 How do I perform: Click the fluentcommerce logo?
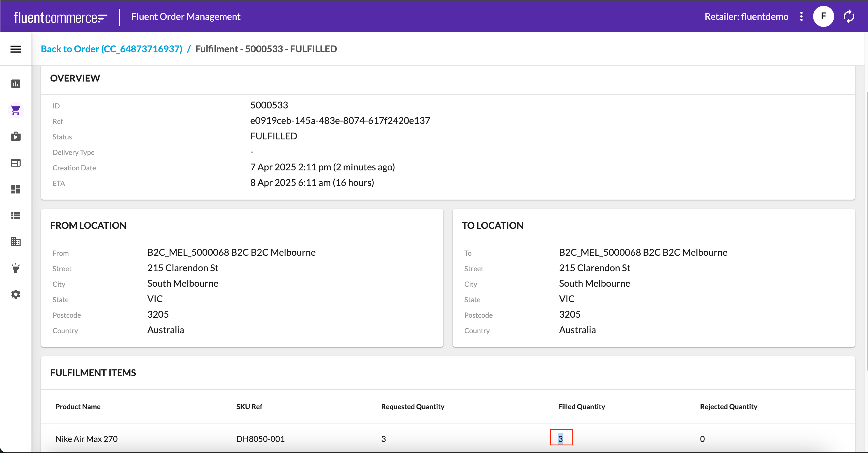click(x=61, y=17)
